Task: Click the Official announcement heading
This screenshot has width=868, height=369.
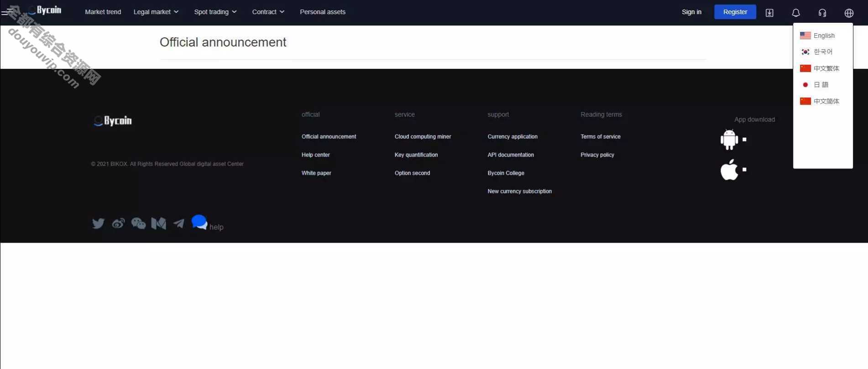Action: click(223, 42)
